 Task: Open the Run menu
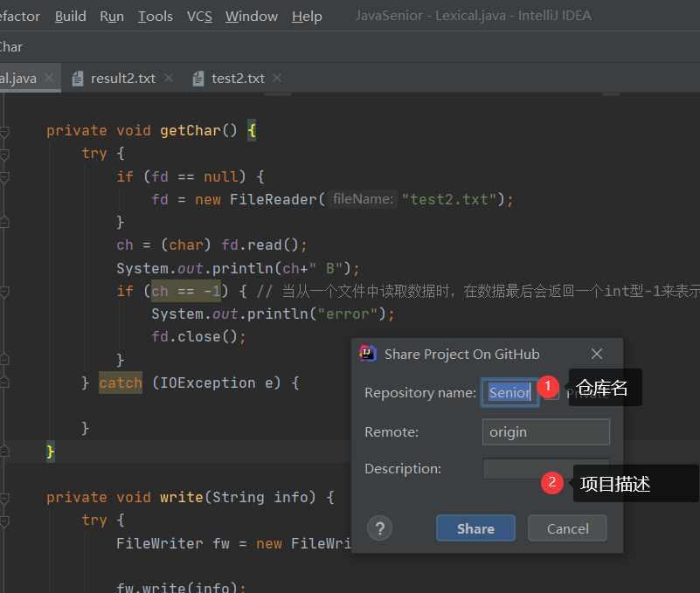(x=112, y=16)
